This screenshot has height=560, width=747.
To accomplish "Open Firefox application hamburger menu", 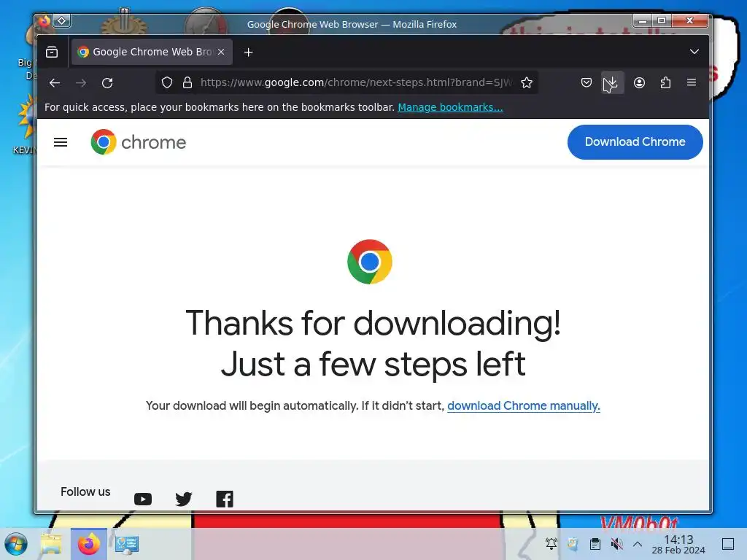I will click(692, 83).
